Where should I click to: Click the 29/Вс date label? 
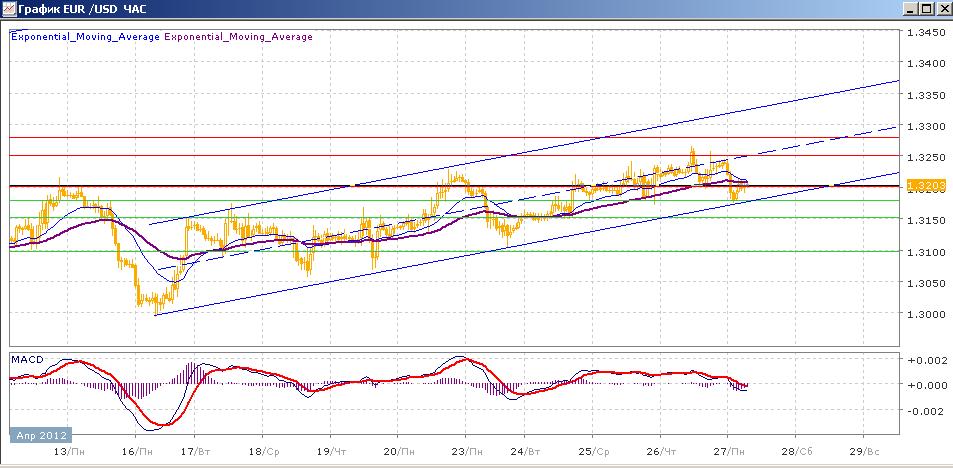(864, 452)
